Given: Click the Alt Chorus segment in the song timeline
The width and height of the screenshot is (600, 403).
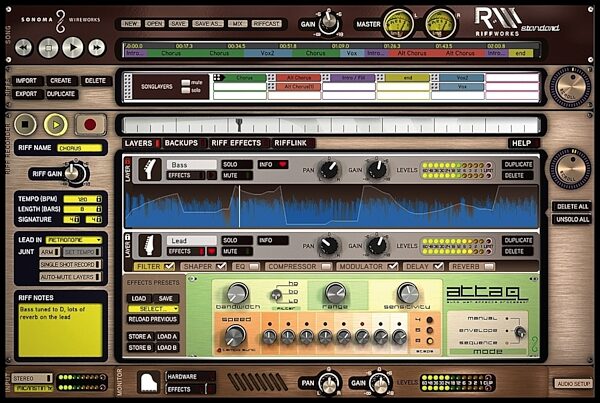Looking at the screenshot, I should tap(412, 53).
